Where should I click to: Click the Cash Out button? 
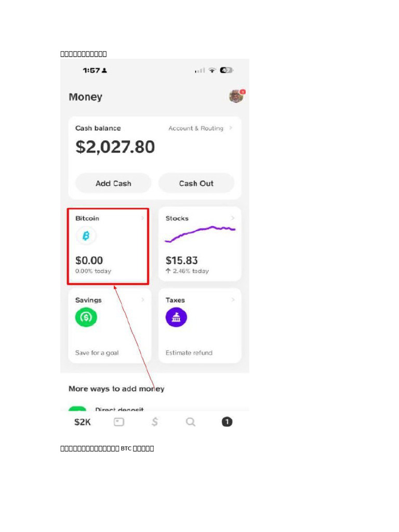pos(196,183)
